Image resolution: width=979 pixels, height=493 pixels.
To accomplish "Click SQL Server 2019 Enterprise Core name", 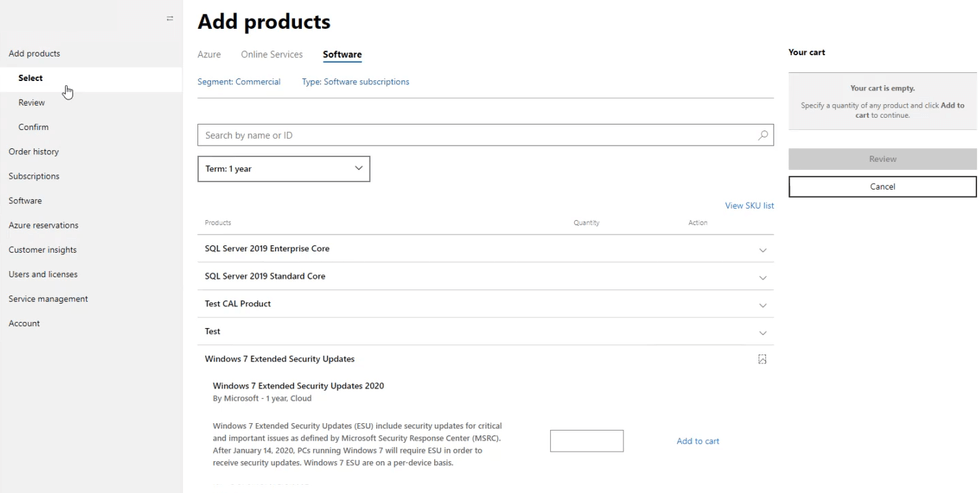I will (x=267, y=248).
